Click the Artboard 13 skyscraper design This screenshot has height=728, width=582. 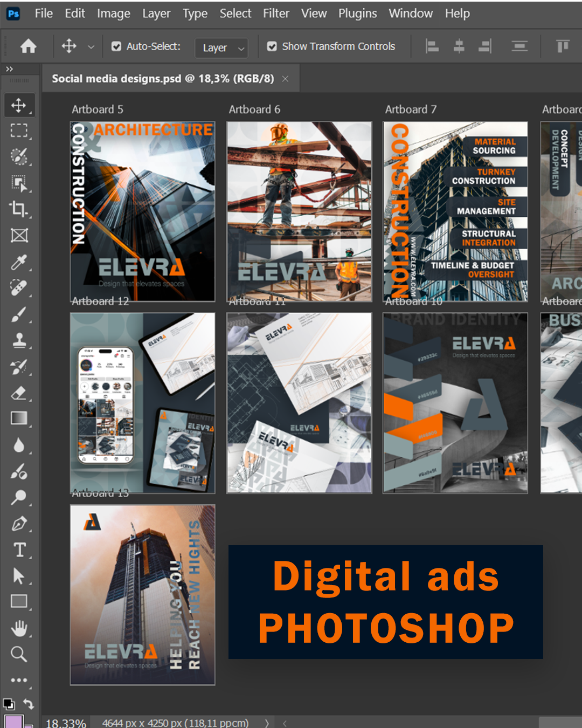click(x=143, y=595)
